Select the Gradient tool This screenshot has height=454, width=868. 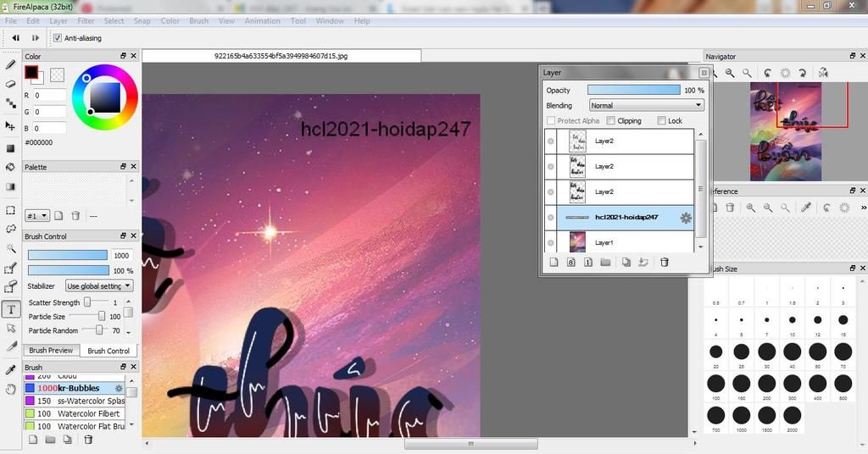click(10, 186)
